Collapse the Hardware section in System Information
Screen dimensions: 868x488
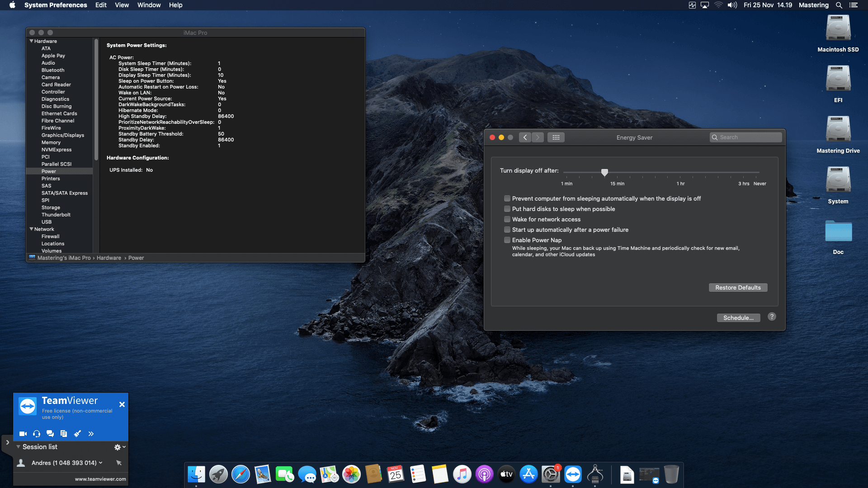coord(31,41)
